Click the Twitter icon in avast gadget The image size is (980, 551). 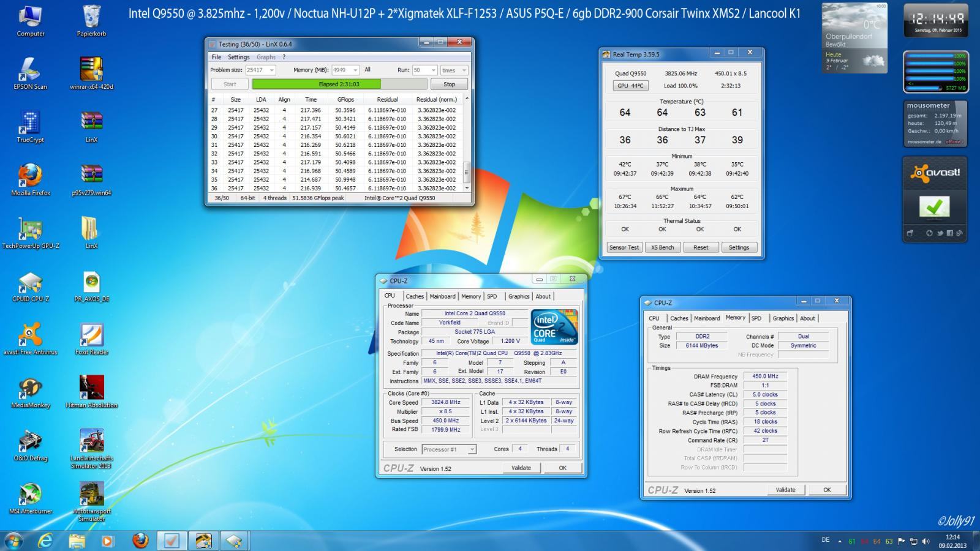click(x=940, y=233)
